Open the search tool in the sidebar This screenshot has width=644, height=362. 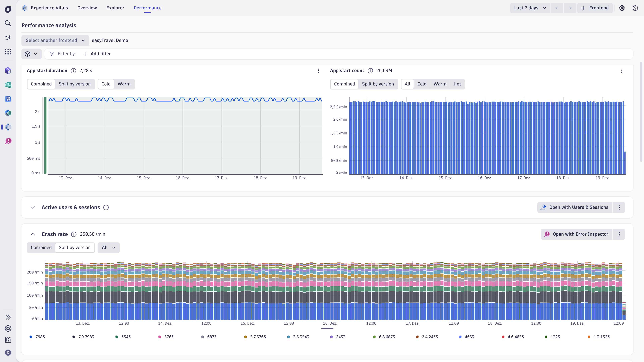(x=8, y=23)
